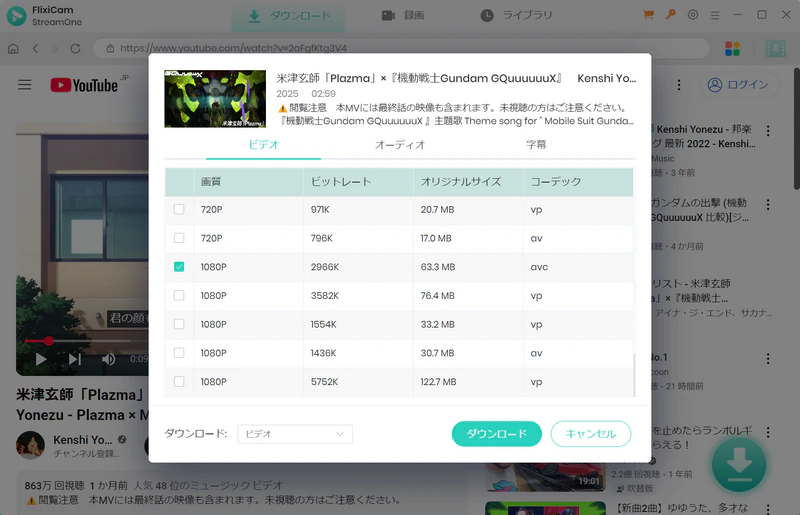Open options for No.1 suggested video

(x=768, y=359)
